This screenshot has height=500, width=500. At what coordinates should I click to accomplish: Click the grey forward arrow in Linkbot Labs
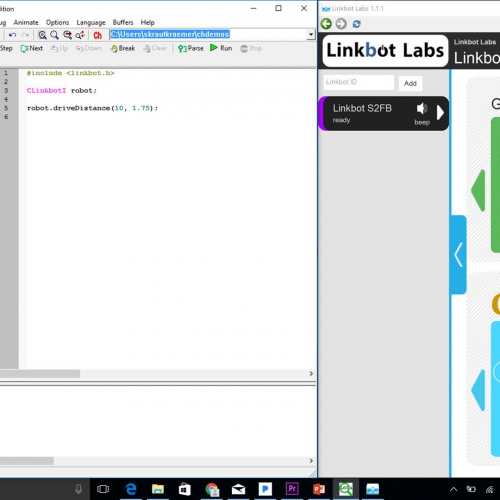341,24
